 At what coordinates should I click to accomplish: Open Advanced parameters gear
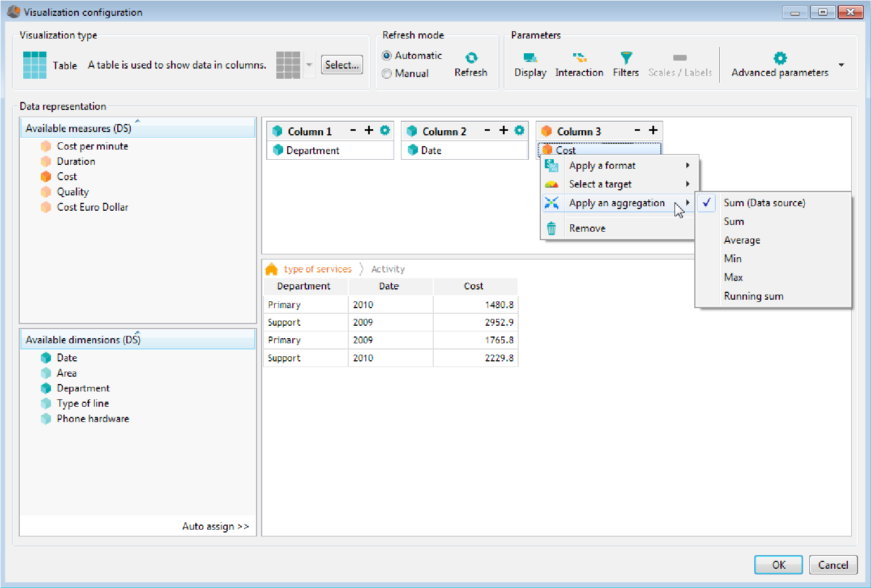click(x=780, y=58)
